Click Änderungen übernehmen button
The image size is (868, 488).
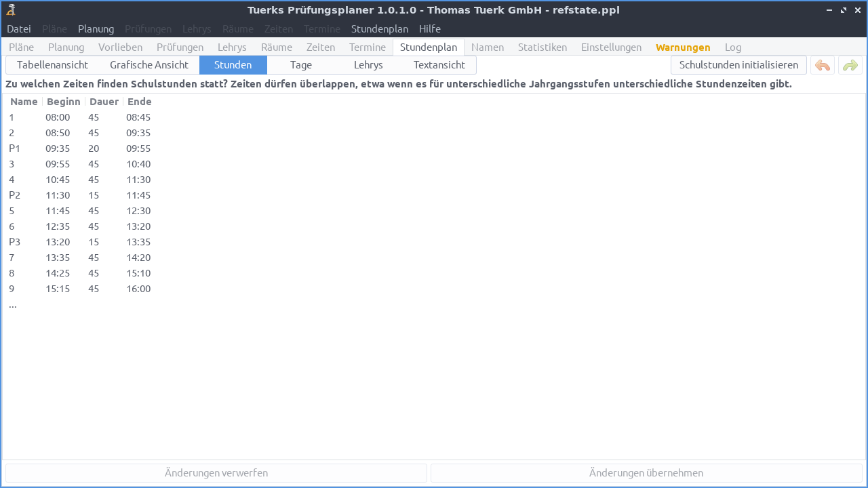click(x=646, y=473)
